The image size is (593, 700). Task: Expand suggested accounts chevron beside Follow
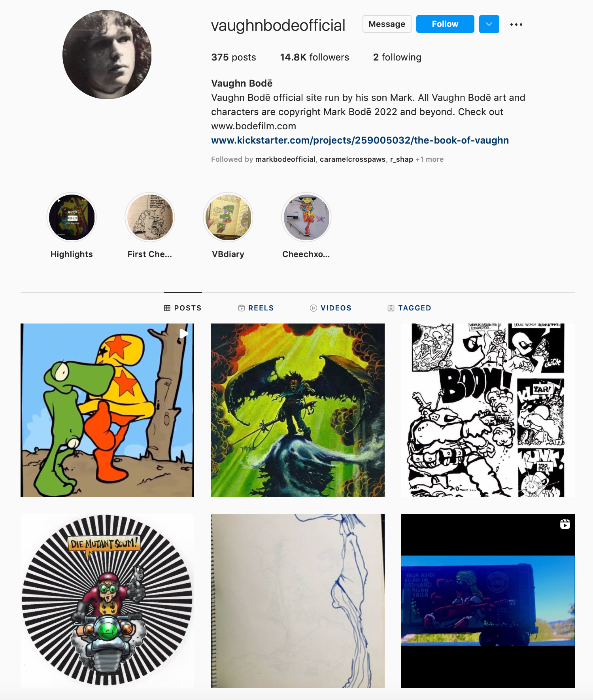pos(489,24)
